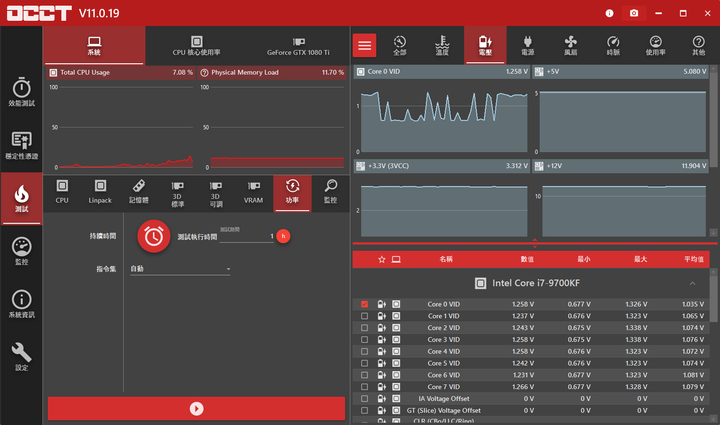Select the Linpack test type
The image size is (720, 425).
point(100,193)
